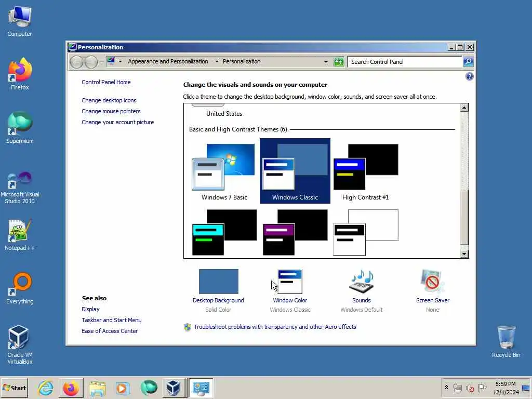532x399 pixels.
Task: Open the Help question mark icon
Action: 469,76
